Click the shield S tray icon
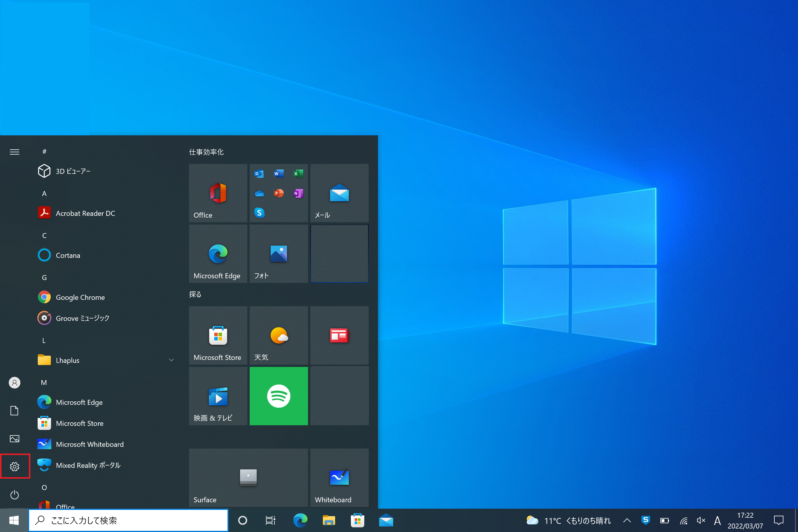Screen dimensions: 798x532 coord(646,520)
